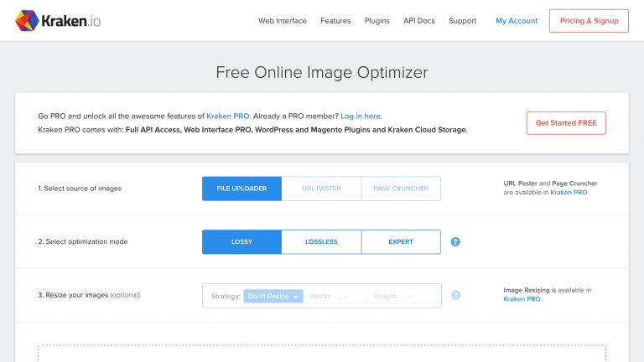Go to Support page
644x362 pixels.
coord(463,21)
